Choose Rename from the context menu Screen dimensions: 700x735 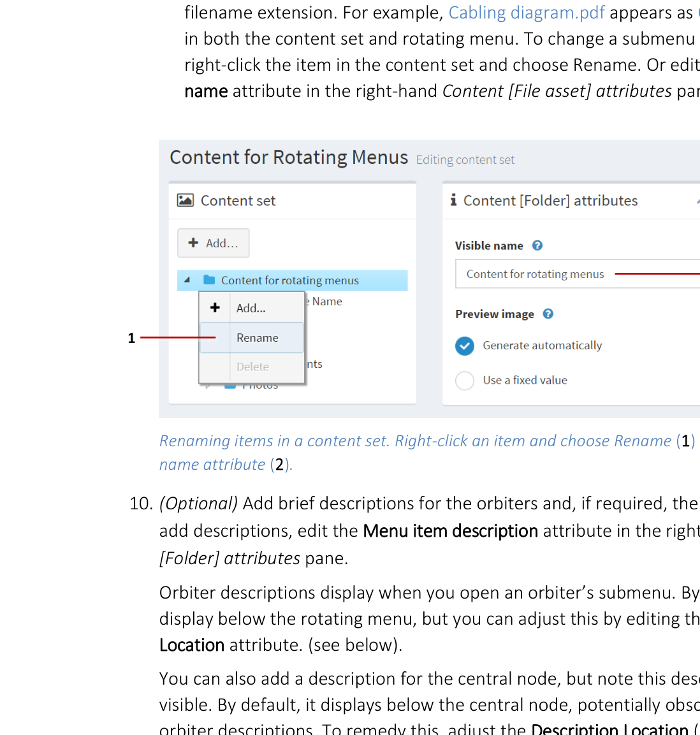[x=258, y=338]
